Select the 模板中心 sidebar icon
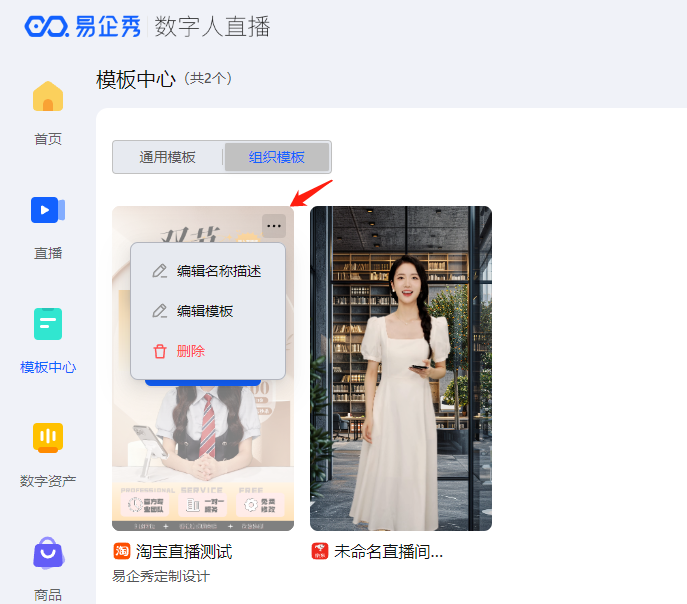Viewport: 687px width, 604px height. pyautogui.click(x=48, y=324)
